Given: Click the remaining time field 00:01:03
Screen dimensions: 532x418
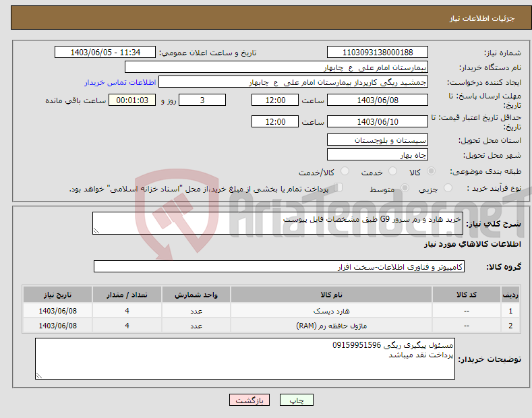Looking at the screenshot, I should pyautogui.click(x=132, y=100).
